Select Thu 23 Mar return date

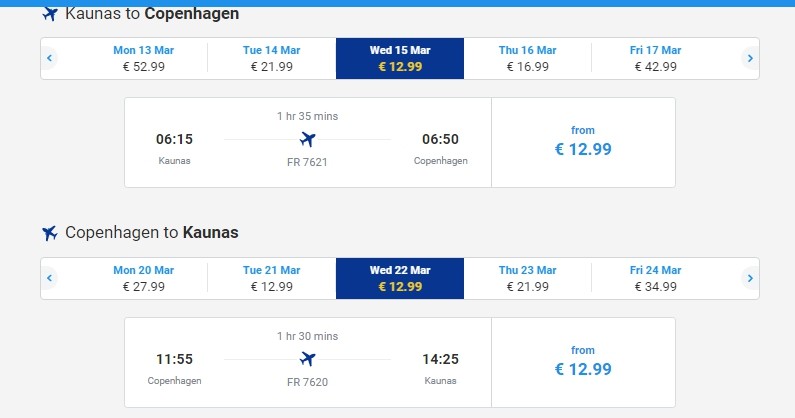pyautogui.click(x=527, y=278)
